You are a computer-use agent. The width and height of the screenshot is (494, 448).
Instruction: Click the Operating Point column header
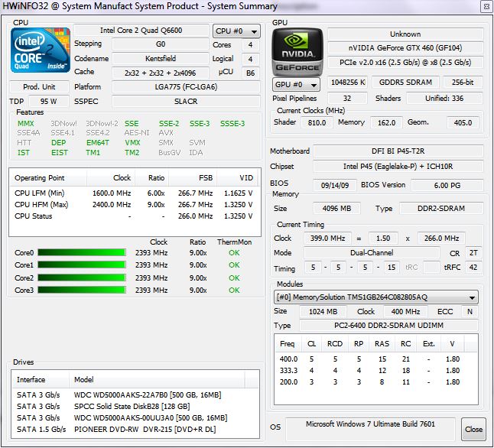[x=48, y=177]
